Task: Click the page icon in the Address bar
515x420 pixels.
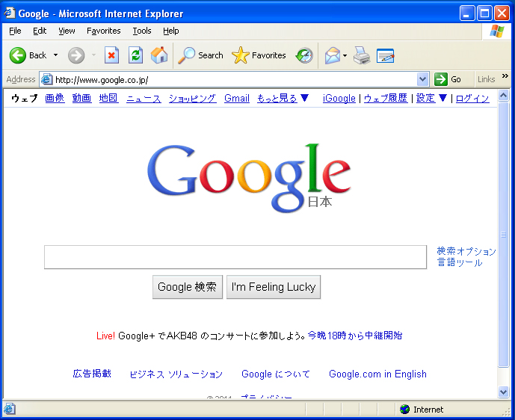Action: tap(46, 79)
